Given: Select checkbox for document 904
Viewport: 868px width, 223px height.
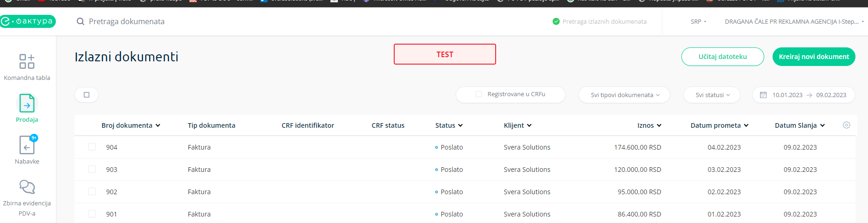Looking at the screenshot, I should [92, 147].
